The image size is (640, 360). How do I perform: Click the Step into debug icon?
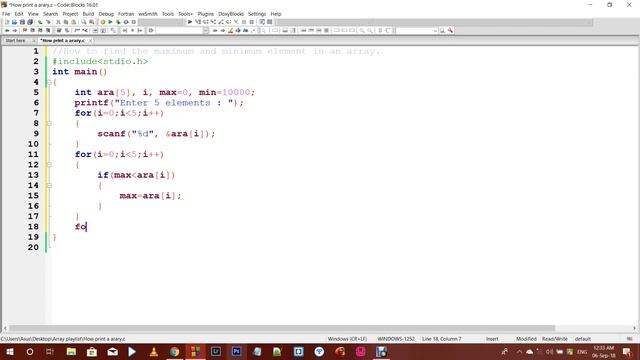[x=213, y=22]
